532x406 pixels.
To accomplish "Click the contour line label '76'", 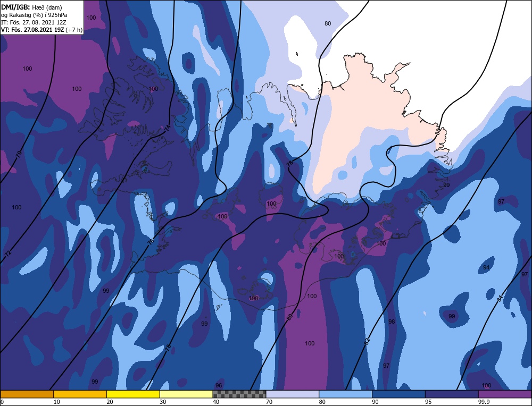I will (151, 241).
